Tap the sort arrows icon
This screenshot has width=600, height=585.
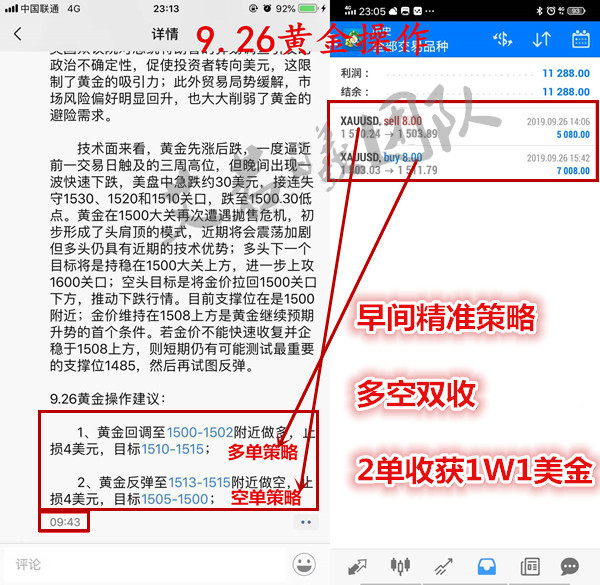541,39
